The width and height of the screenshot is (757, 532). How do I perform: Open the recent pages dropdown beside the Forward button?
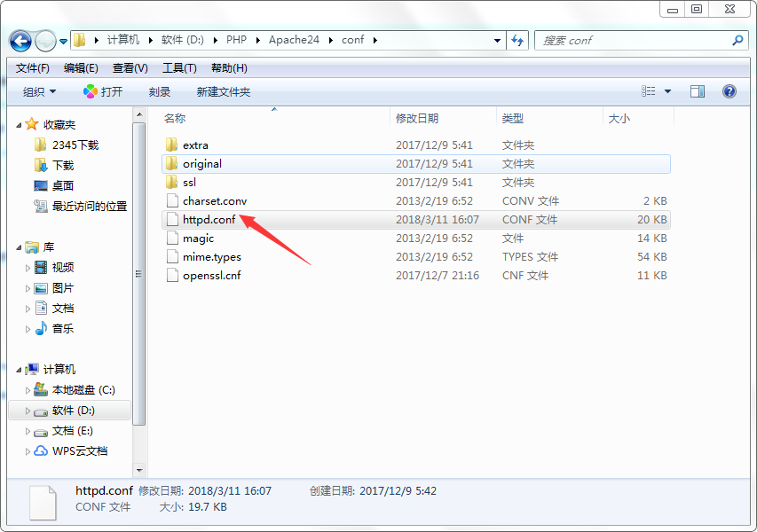pos(63,42)
